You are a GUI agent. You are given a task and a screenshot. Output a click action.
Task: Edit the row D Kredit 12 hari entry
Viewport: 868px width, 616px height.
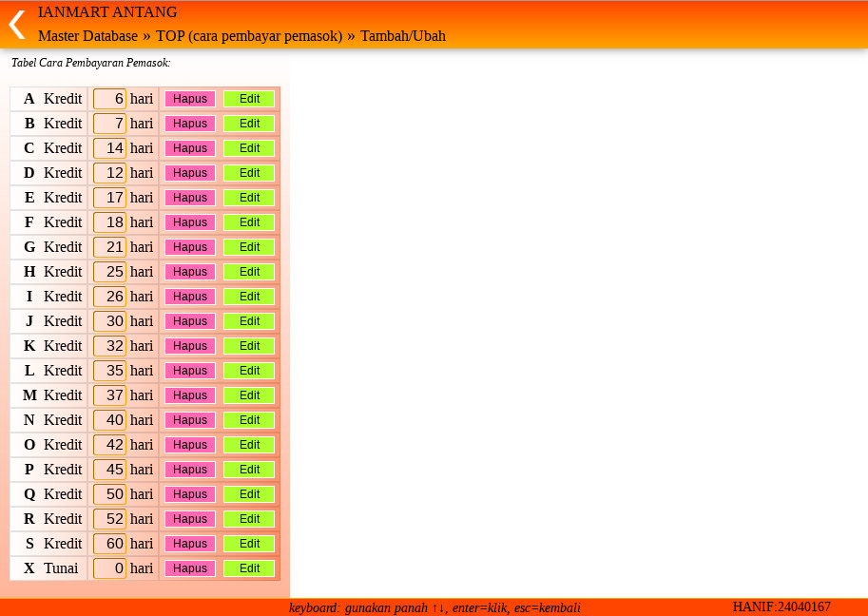(249, 173)
